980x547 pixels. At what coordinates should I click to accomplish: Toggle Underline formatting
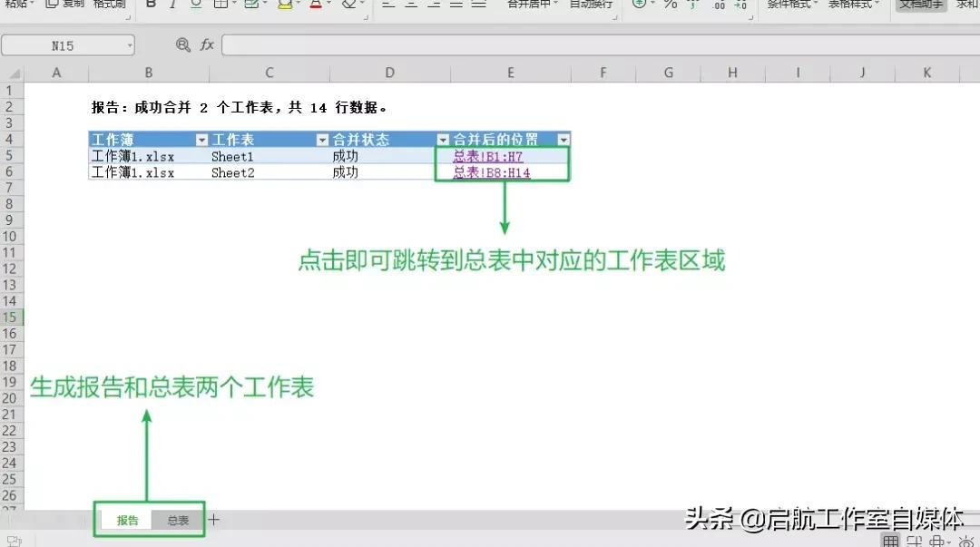pyautogui.click(x=195, y=5)
